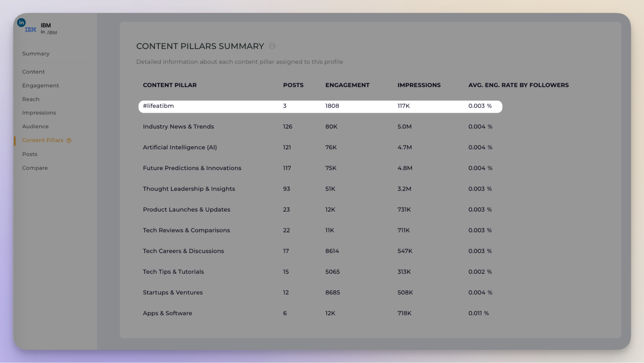Sort by the IMPRESSIONS column header
The height and width of the screenshot is (363, 644).
(419, 85)
